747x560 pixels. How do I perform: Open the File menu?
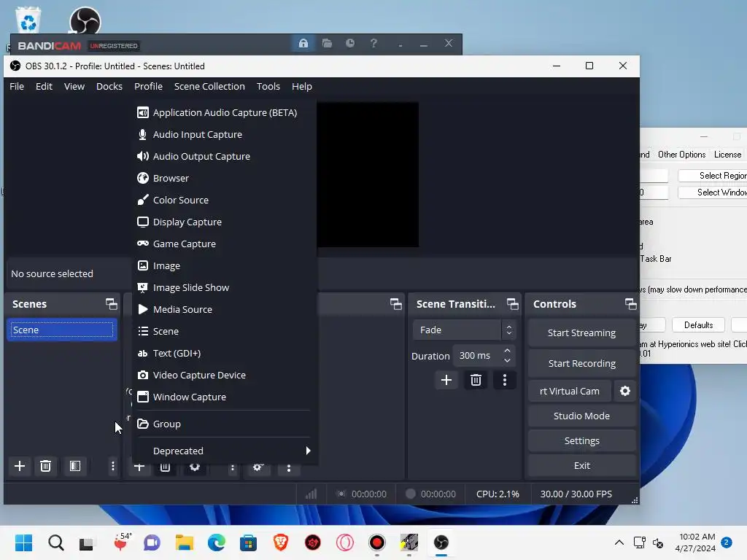pyautogui.click(x=17, y=86)
